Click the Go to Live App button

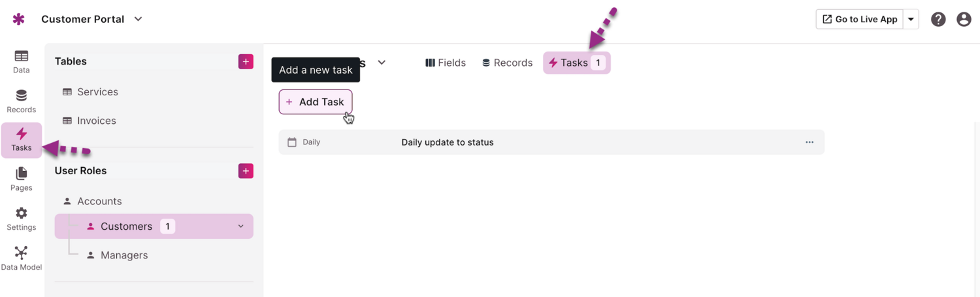[859, 20]
